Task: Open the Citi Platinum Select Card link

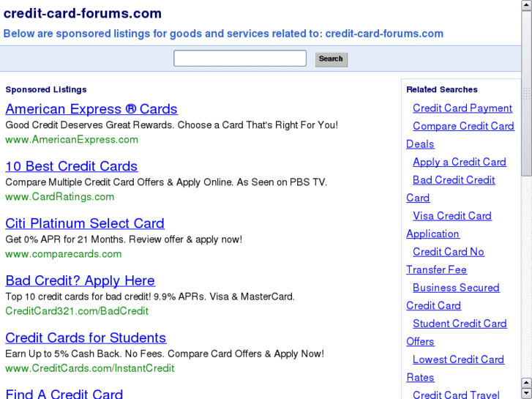Action: tap(85, 223)
